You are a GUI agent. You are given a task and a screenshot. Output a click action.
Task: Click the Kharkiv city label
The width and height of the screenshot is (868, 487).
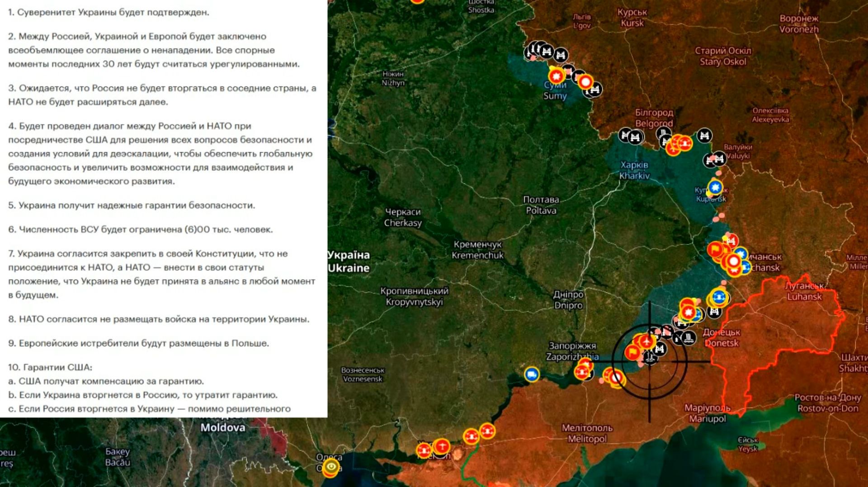click(x=634, y=170)
